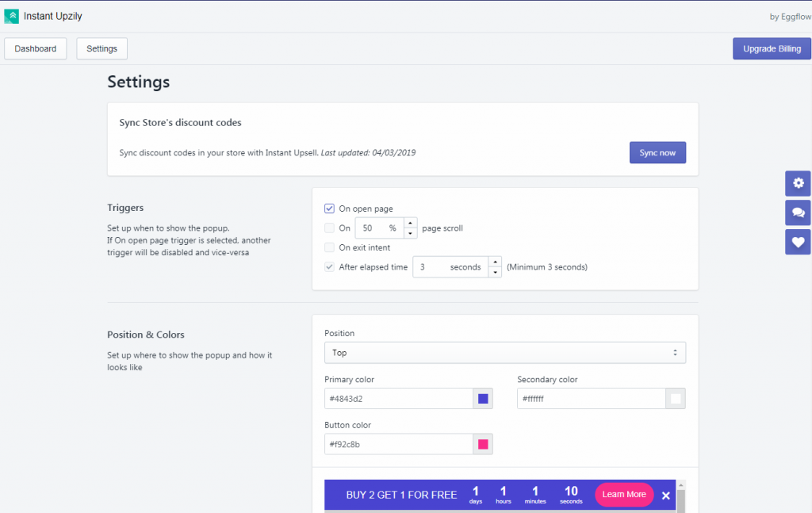Enable the On exit intent checkbox

329,247
